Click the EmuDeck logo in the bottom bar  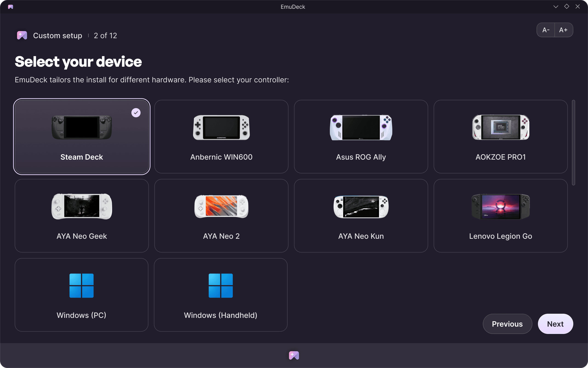pyautogui.click(x=294, y=355)
